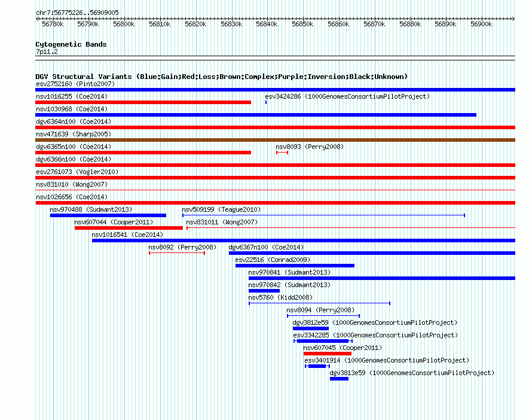532x420 pixels.
Task: Click nsv509199 (Teague2010) label
Action: tap(221, 209)
